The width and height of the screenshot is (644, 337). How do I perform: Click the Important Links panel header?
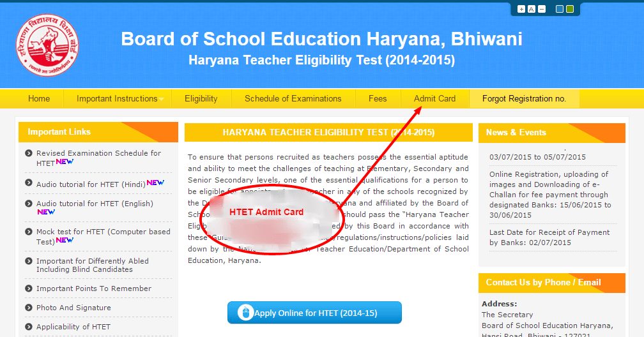point(98,132)
